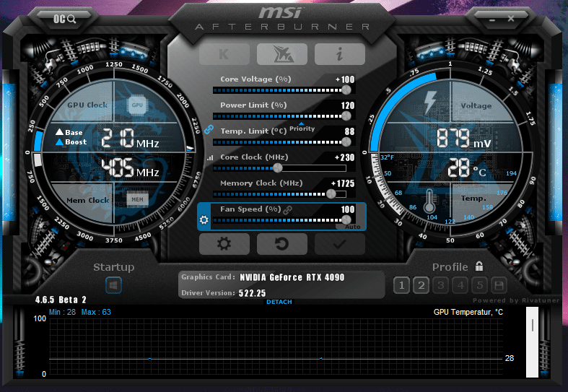Click the Power Limit slider handle
This screenshot has height=392, width=568.
pyautogui.click(x=346, y=116)
